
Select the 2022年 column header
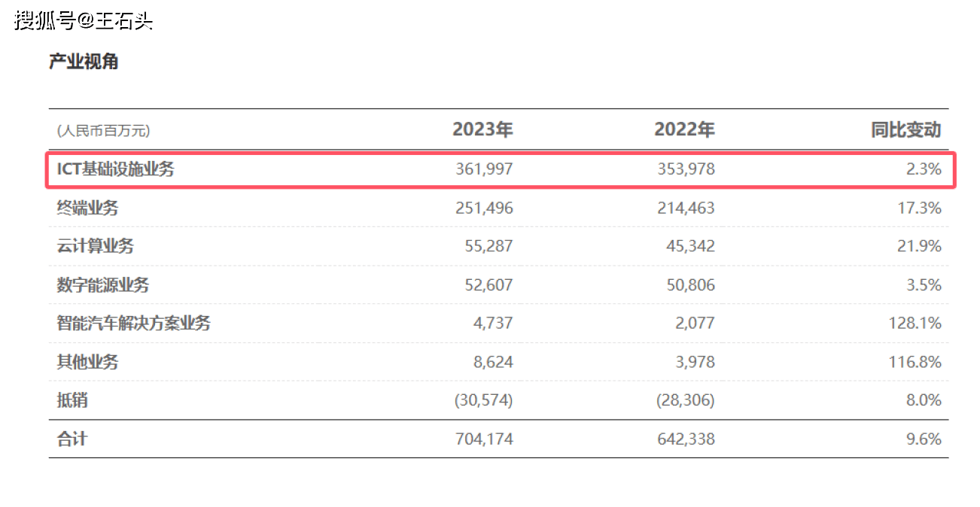click(684, 129)
